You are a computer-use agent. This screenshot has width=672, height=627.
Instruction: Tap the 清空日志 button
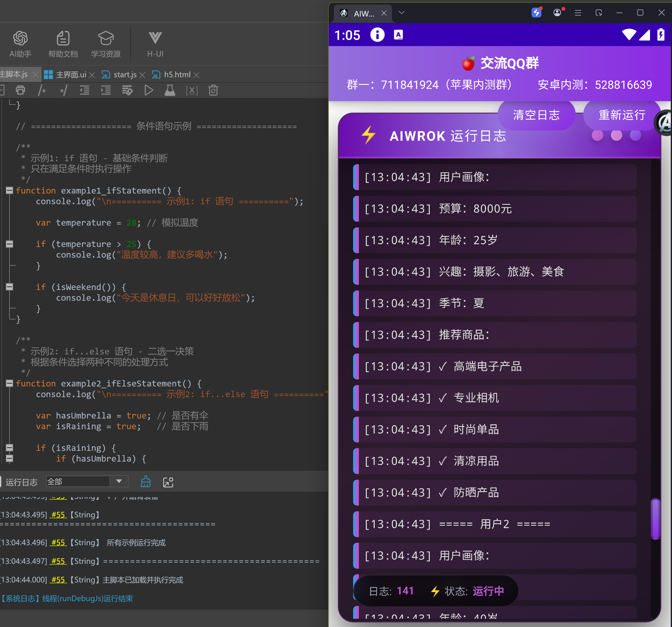[537, 115]
